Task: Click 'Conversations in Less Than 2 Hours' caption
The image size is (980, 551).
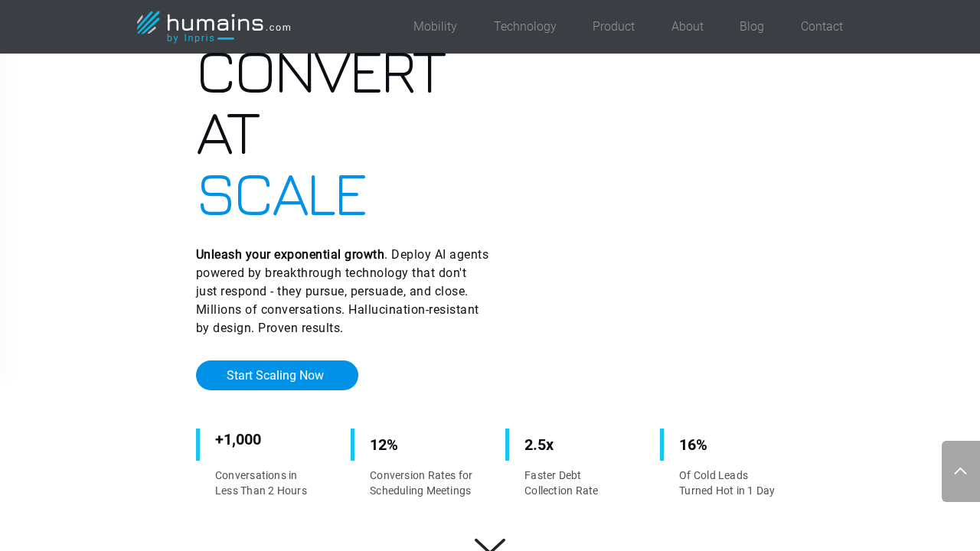Action: [260, 483]
